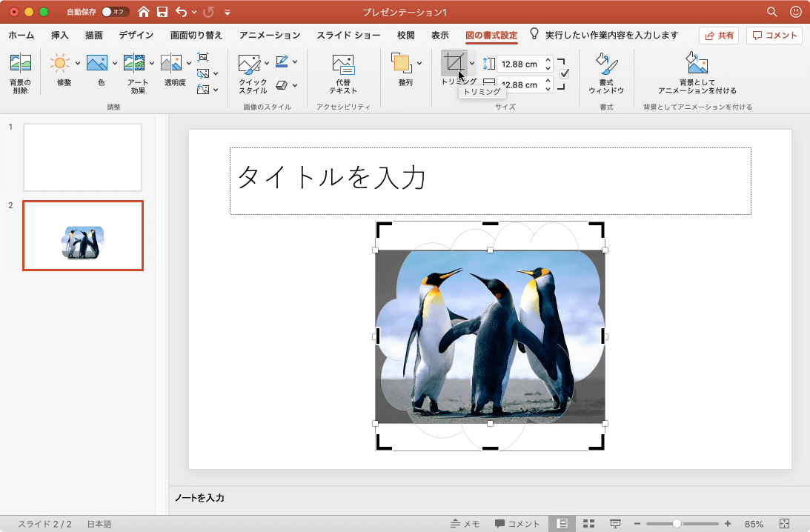
Task: Toggle the lock aspect ratio checkbox
Action: point(564,74)
